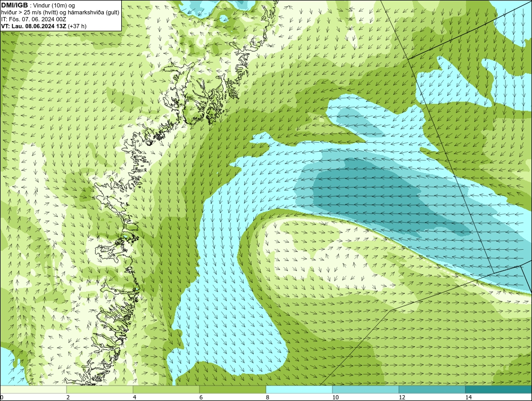Screen dimensions: 532x401
Task: Click legend scale label '8'
Action: 268,398
